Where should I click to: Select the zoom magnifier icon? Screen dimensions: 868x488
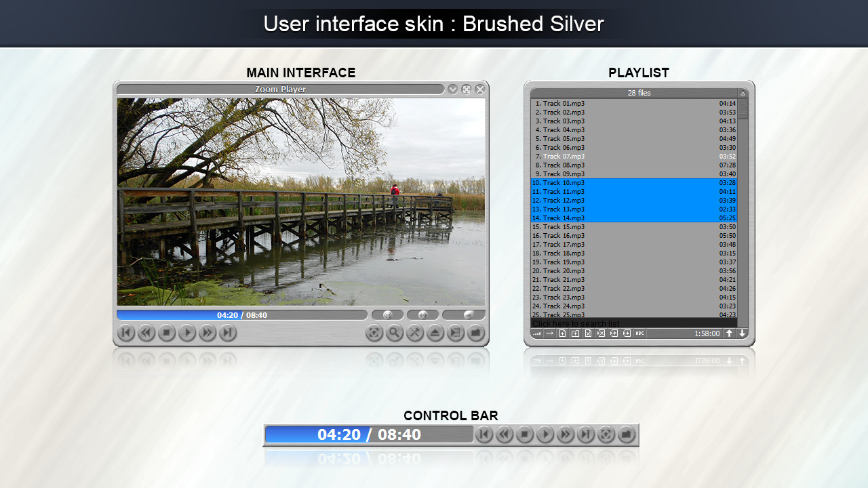[394, 333]
